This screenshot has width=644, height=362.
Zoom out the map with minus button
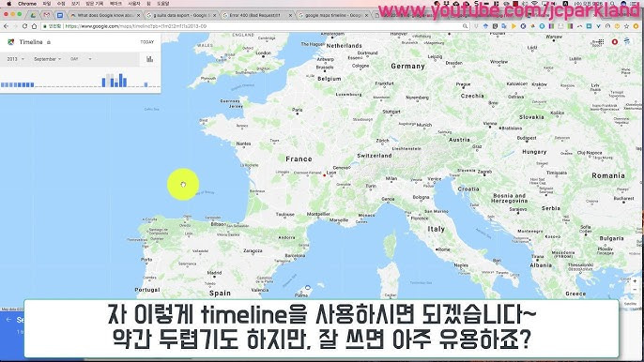point(635,290)
